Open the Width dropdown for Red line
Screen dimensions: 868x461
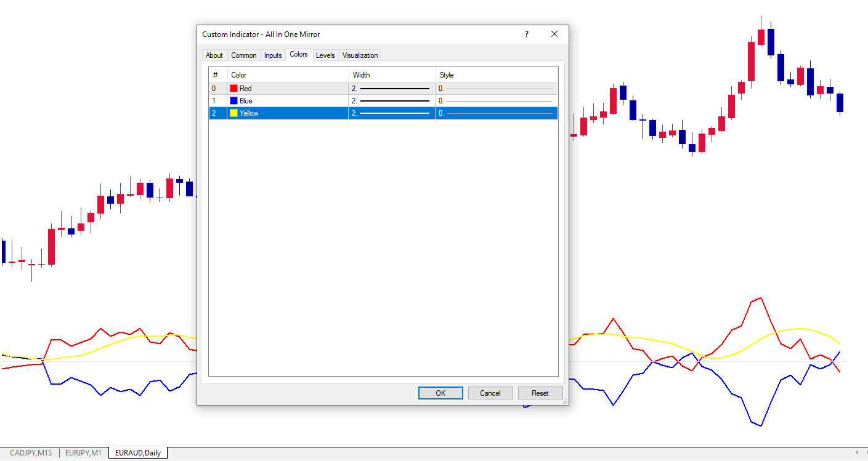[x=391, y=89]
